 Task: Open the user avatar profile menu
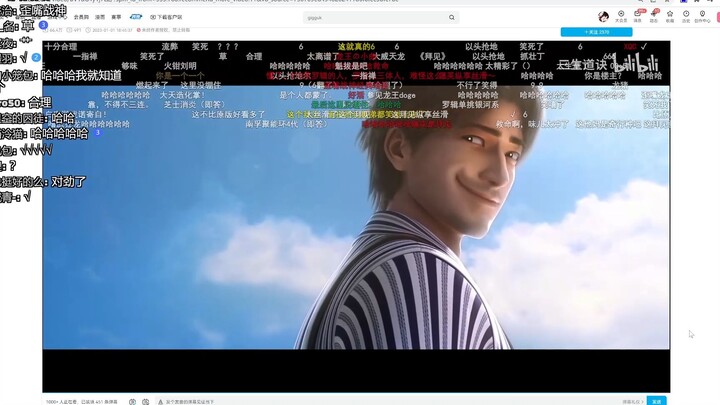point(603,17)
